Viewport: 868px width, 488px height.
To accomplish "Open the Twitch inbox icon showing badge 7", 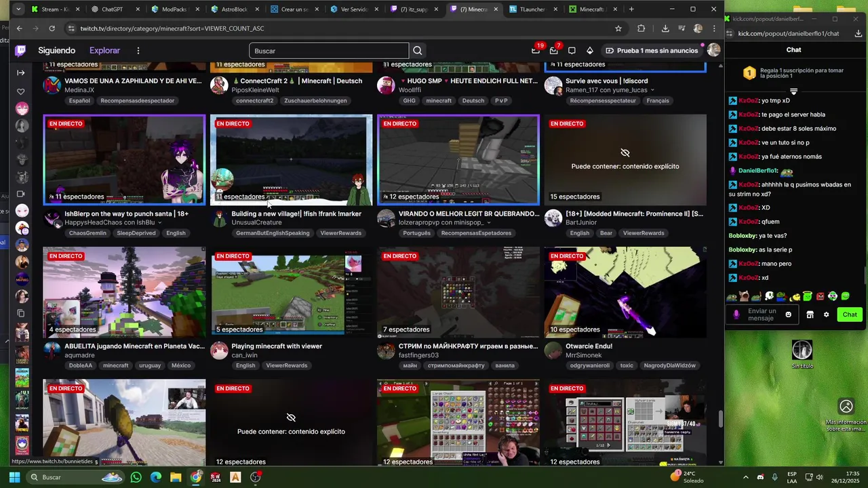I will coord(554,51).
